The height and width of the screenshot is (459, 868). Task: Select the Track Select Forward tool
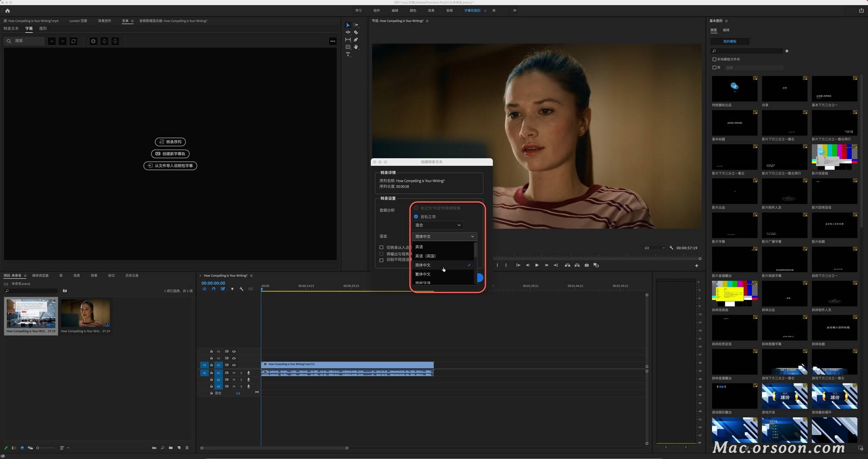click(356, 25)
